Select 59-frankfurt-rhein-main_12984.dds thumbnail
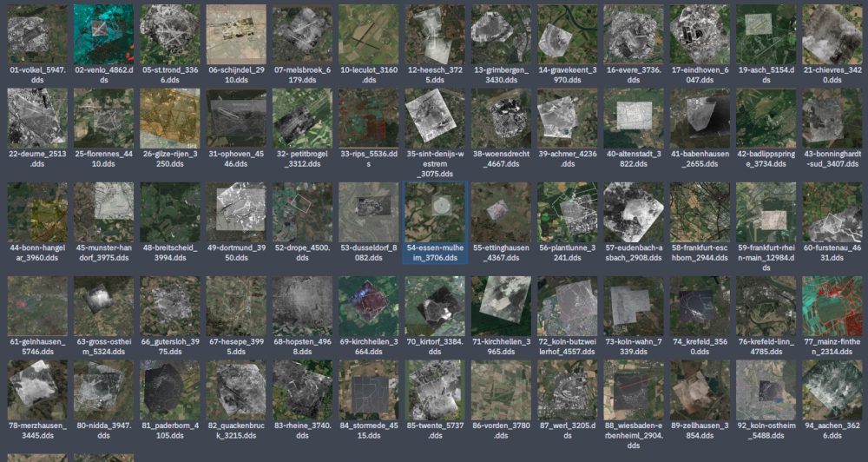 [766, 212]
